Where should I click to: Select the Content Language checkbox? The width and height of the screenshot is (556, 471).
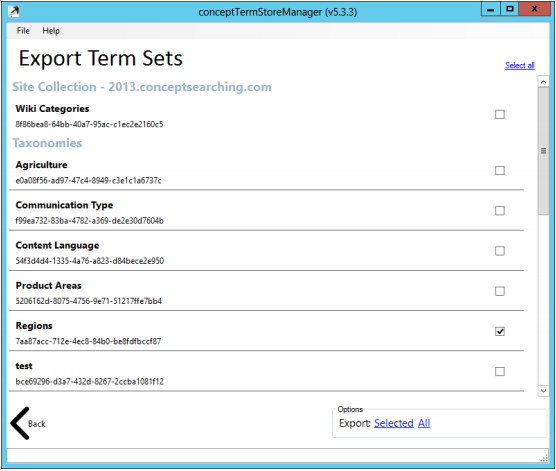[500, 251]
